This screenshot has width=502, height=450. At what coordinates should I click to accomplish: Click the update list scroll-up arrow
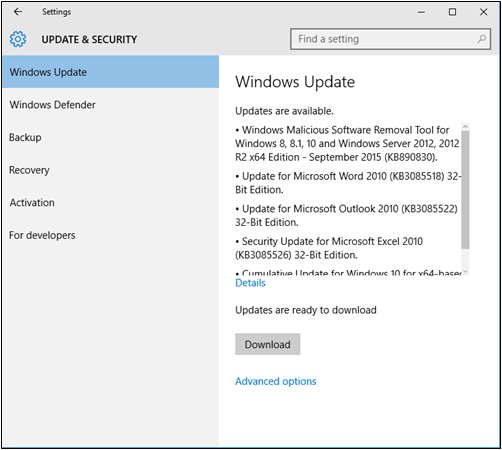pos(465,127)
